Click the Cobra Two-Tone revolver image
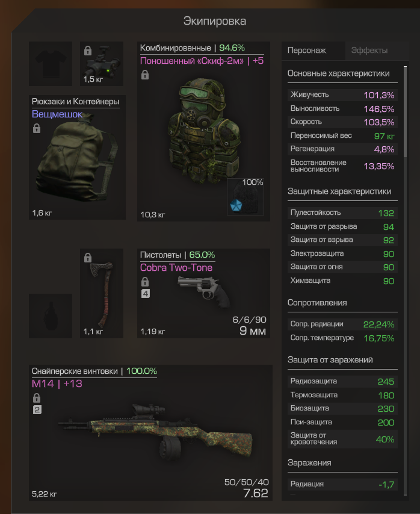The height and width of the screenshot is (514, 420). pos(204,291)
